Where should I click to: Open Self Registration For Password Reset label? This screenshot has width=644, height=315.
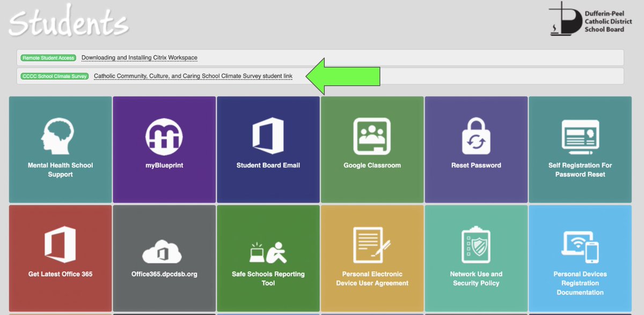580,170
